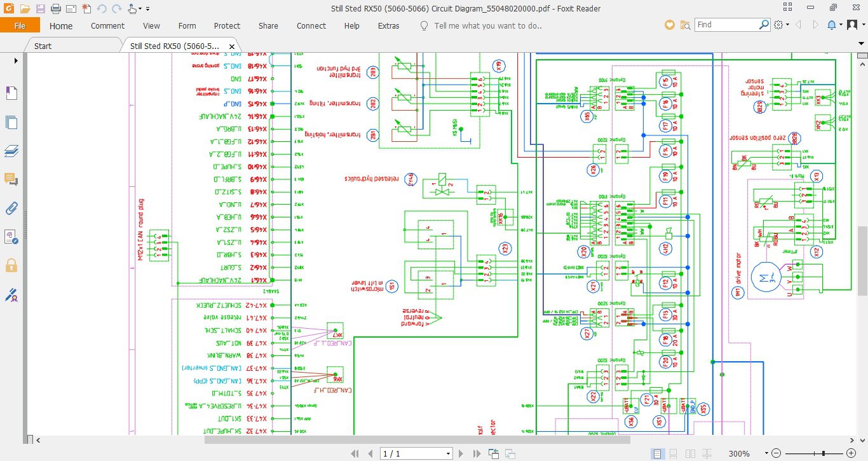This screenshot has height=461, width=868.
Task: Click the orange File button
Action: 20,25
